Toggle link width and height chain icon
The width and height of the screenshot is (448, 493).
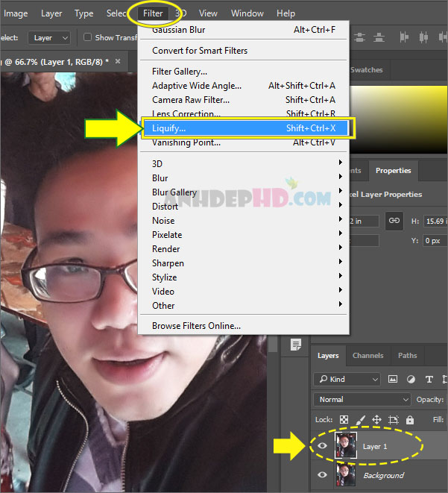[x=394, y=221]
